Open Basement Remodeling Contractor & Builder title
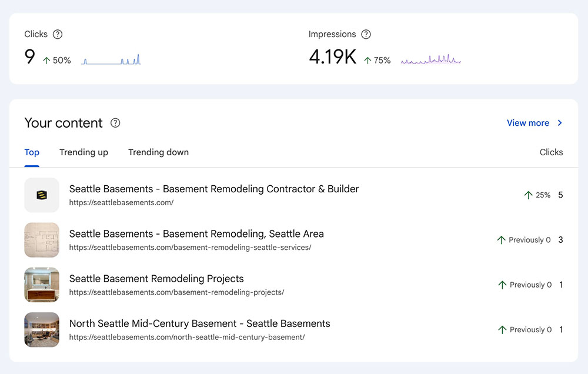The image size is (588, 374). (x=214, y=189)
